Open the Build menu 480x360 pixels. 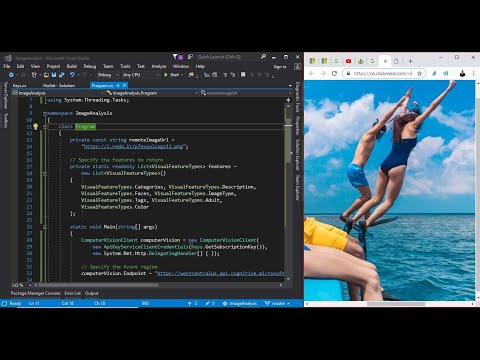click(72, 66)
